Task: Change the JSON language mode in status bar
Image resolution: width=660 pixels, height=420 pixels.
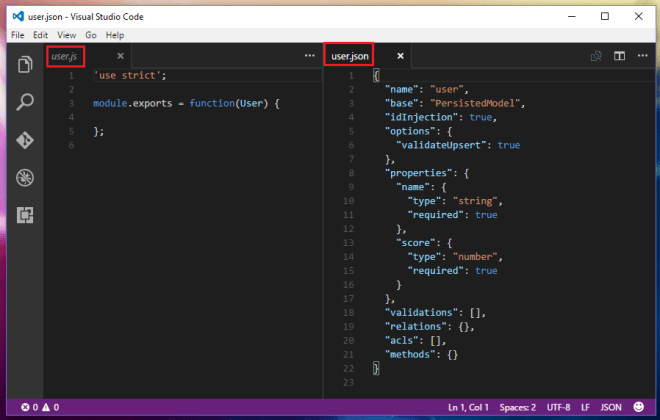Action: pos(609,407)
